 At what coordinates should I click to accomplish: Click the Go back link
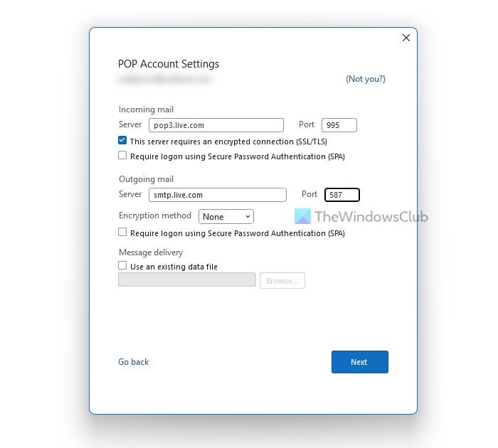pyautogui.click(x=134, y=362)
